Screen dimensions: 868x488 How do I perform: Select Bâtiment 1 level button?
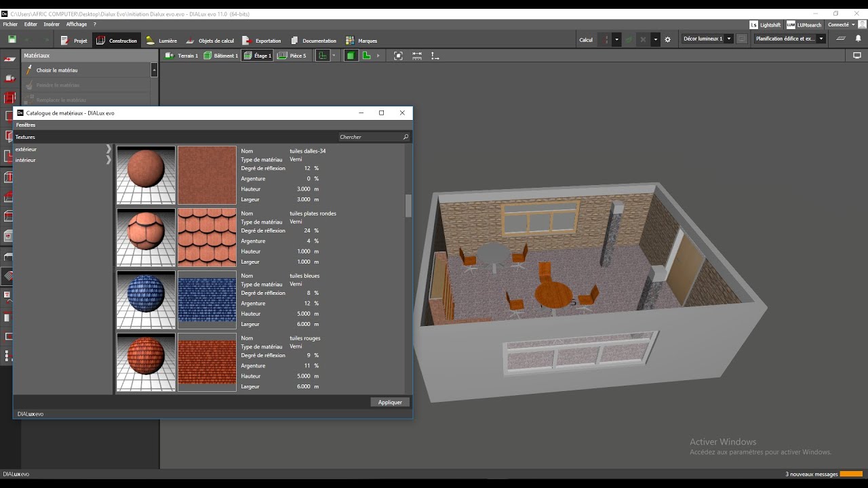point(221,56)
